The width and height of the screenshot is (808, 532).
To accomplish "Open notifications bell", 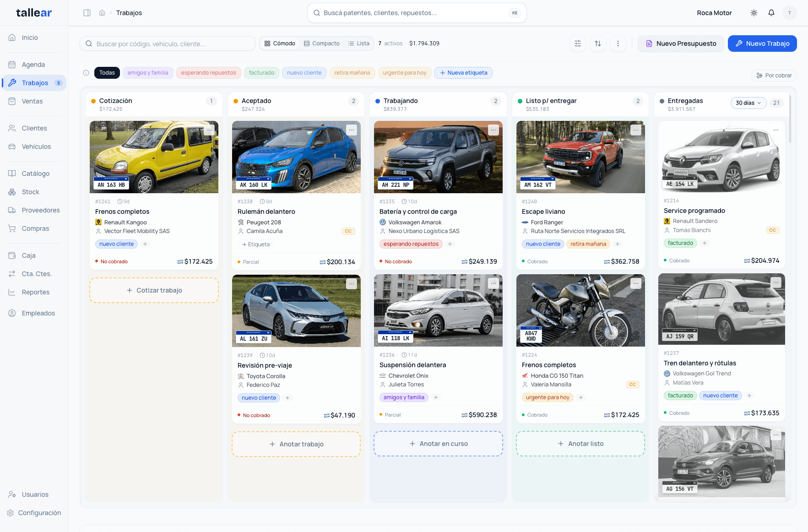I will (771, 13).
